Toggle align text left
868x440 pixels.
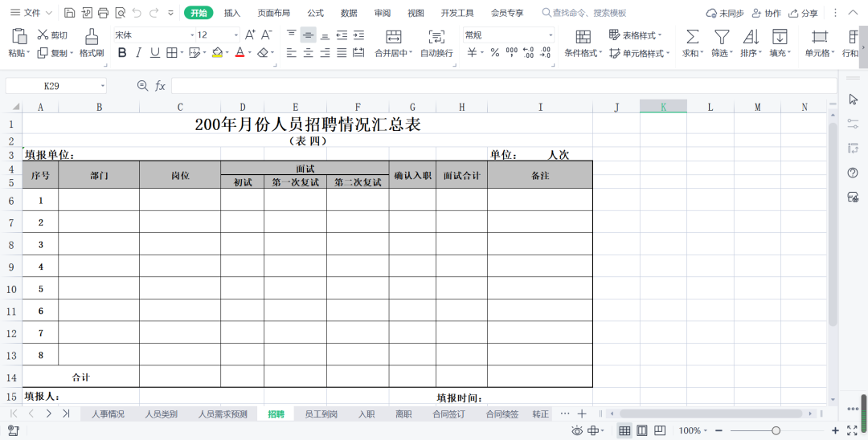click(x=292, y=52)
